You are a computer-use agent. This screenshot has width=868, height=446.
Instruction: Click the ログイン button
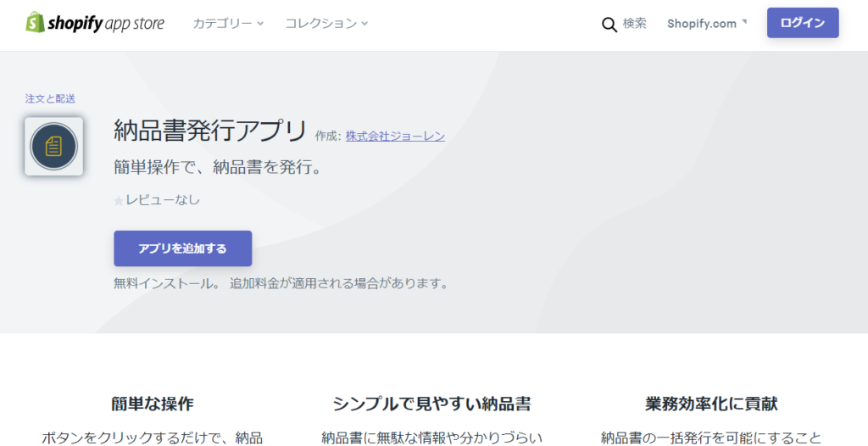point(803,23)
